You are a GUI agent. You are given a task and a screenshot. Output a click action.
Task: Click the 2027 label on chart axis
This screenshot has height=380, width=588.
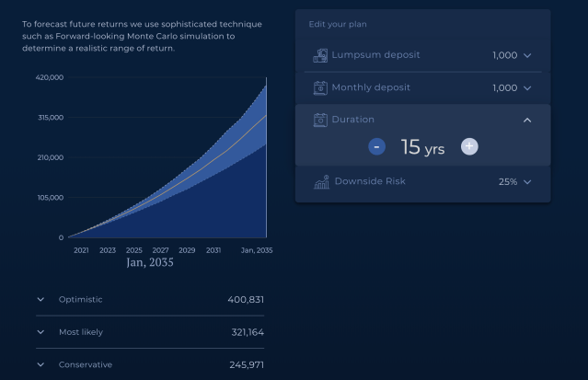click(160, 250)
